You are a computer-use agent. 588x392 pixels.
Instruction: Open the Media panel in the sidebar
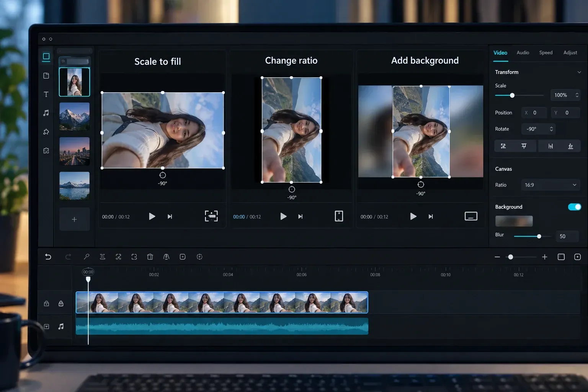point(46,57)
